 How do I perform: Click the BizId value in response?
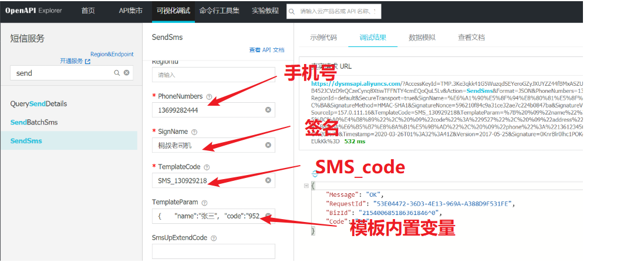click(400, 213)
